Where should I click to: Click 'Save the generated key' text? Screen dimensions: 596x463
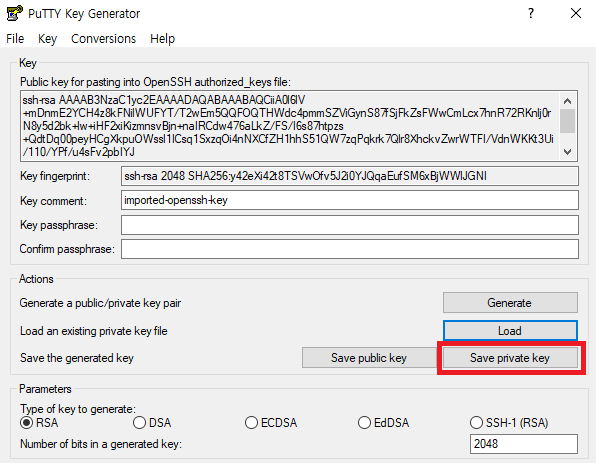pos(77,358)
